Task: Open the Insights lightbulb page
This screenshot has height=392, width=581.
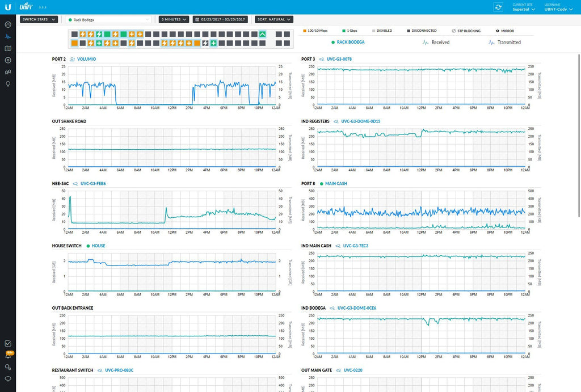Action: pos(8,84)
